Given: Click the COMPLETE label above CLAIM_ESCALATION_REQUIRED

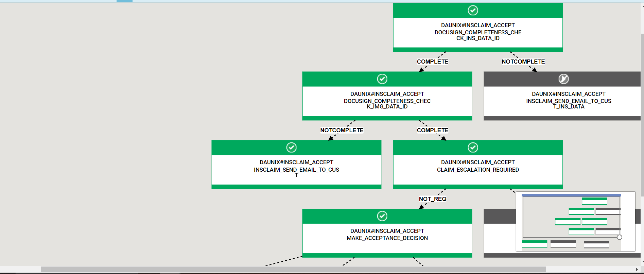Looking at the screenshot, I should pos(432,130).
